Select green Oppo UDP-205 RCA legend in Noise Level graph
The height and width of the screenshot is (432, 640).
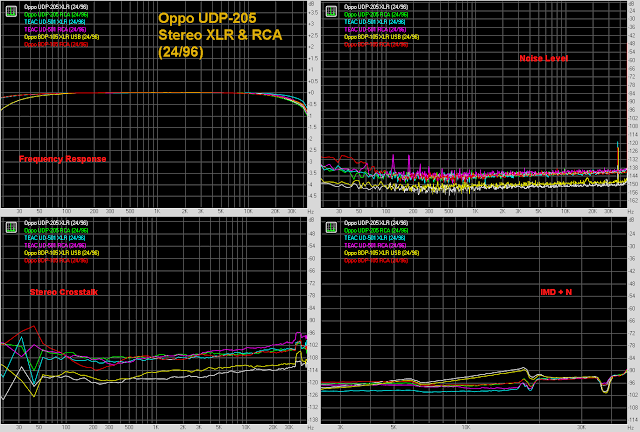tap(376, 14)
